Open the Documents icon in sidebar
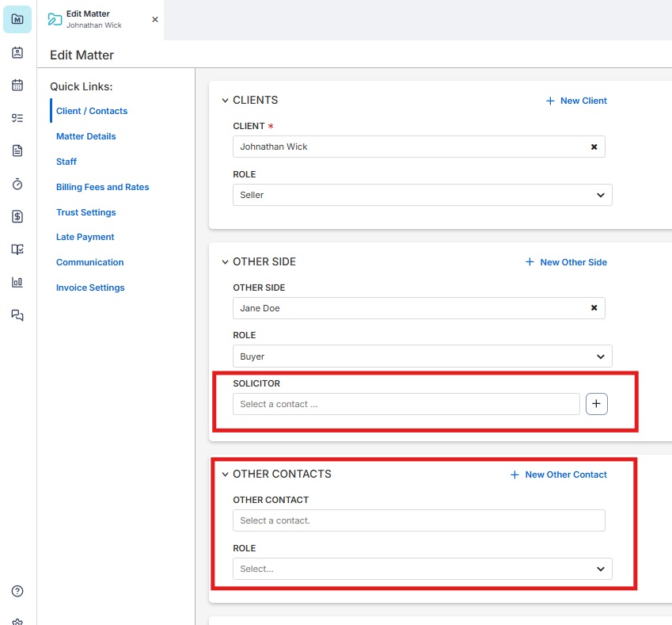 click(x=17, y=151)
